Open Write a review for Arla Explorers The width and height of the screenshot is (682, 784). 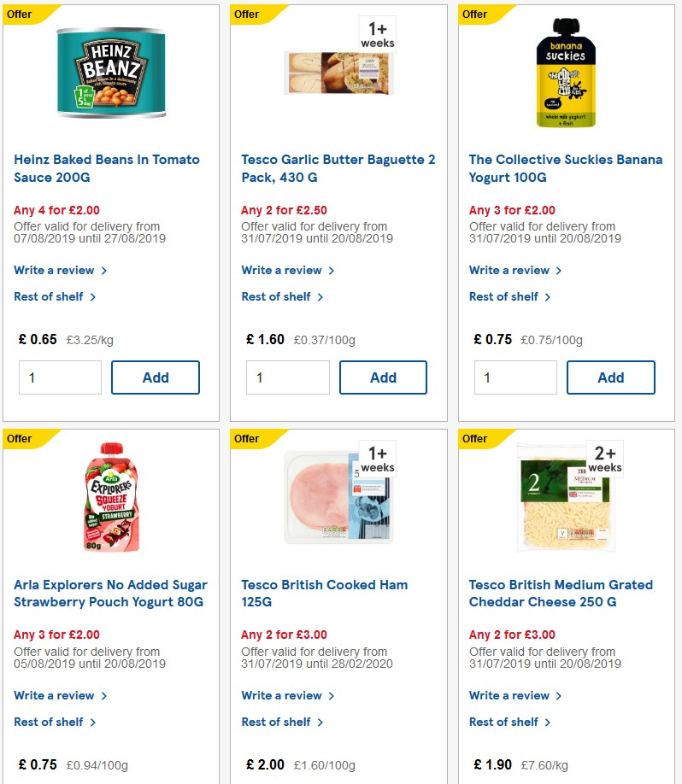[54, 695]
